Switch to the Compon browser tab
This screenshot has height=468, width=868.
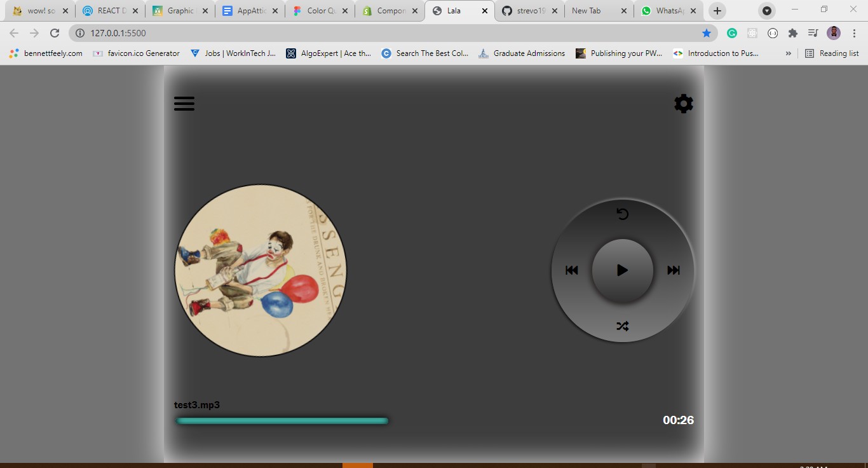click(390, 11)
